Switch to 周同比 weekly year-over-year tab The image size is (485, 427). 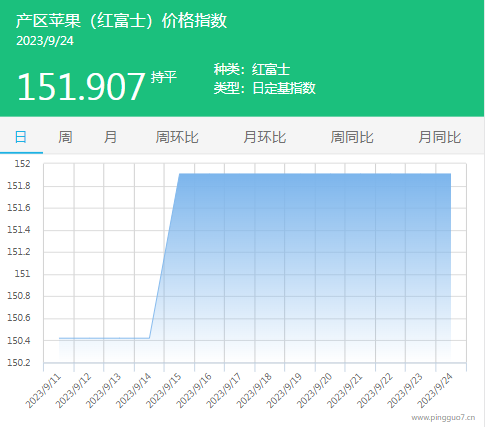tap(352, 137)
